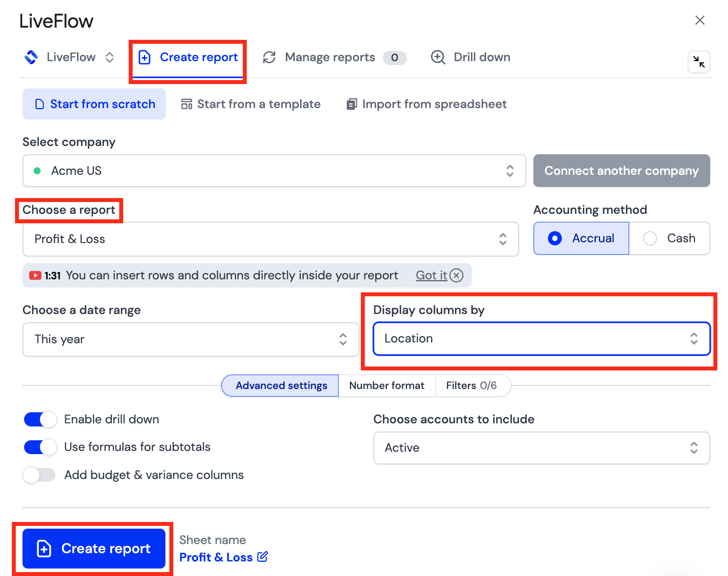Click the blue Create report button

tap(94, 548)
